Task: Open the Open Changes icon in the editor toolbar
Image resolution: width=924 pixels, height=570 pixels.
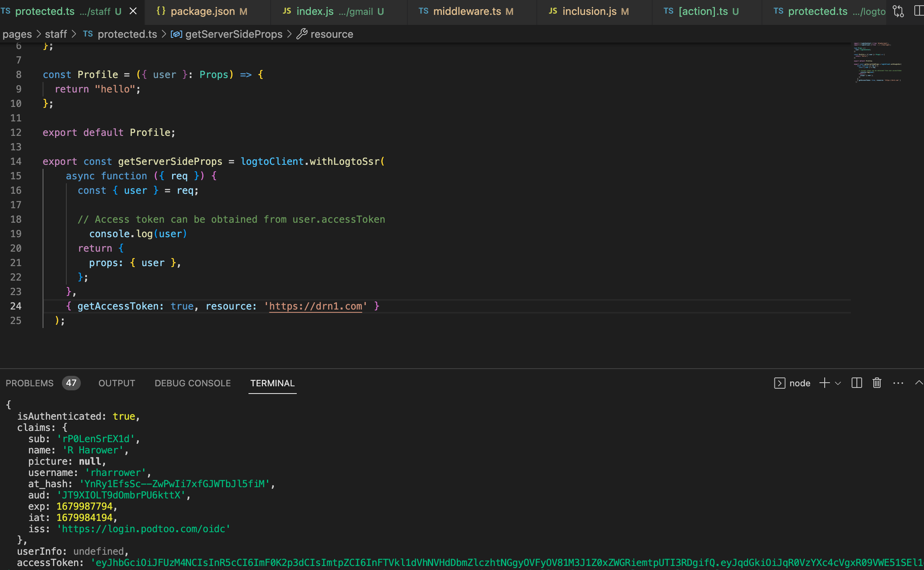Action: click(898, 11)
